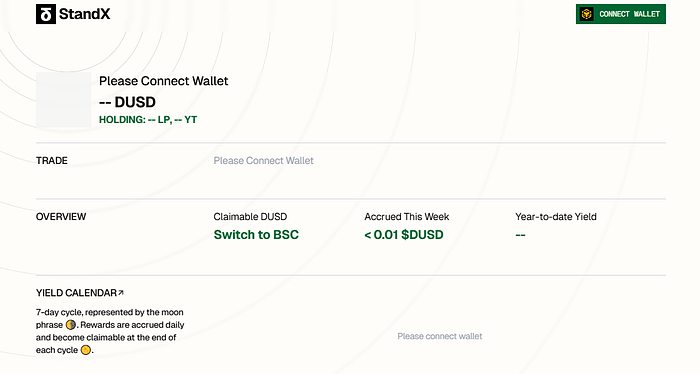Click the BNB chain icon in wallet button
Viewport: 700px width, 374px height.
point(587,14)
